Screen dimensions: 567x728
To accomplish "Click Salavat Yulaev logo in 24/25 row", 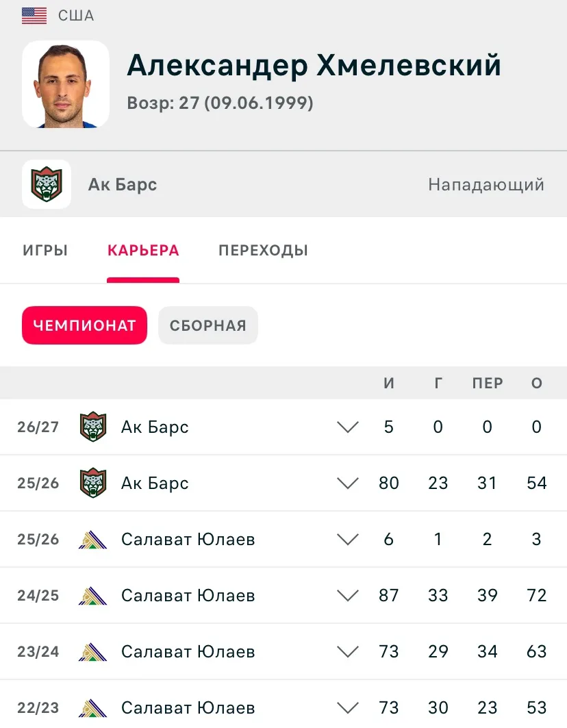I will tap(93, 596).
